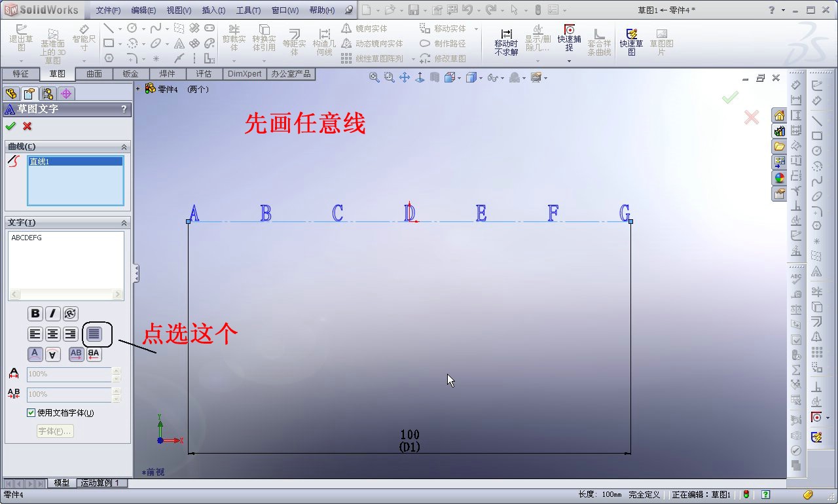Viewport: 838px width, 504px height.
Task: Collapse the 曲线(C) curves section
Action: pyautogui.click(x=124, y=147)
